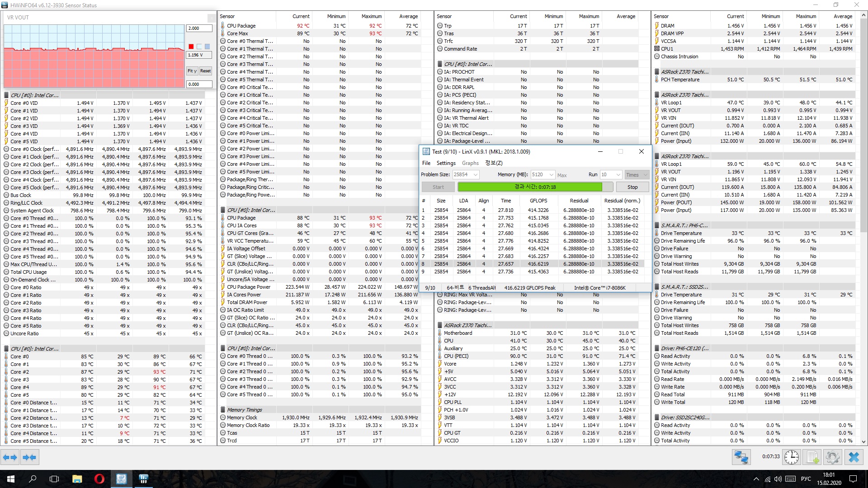The image size is (868, 488).
Task: Expand the Memory (MB) combo box
Action: [x=551, y=175]
